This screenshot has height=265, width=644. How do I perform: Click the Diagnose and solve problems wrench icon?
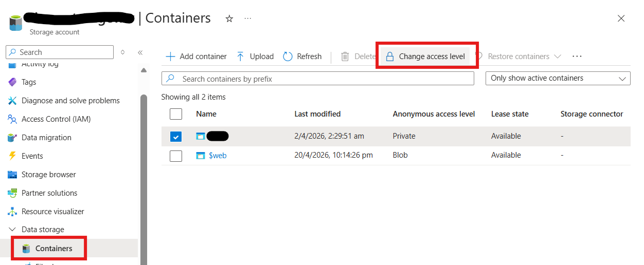click(12, 101)
